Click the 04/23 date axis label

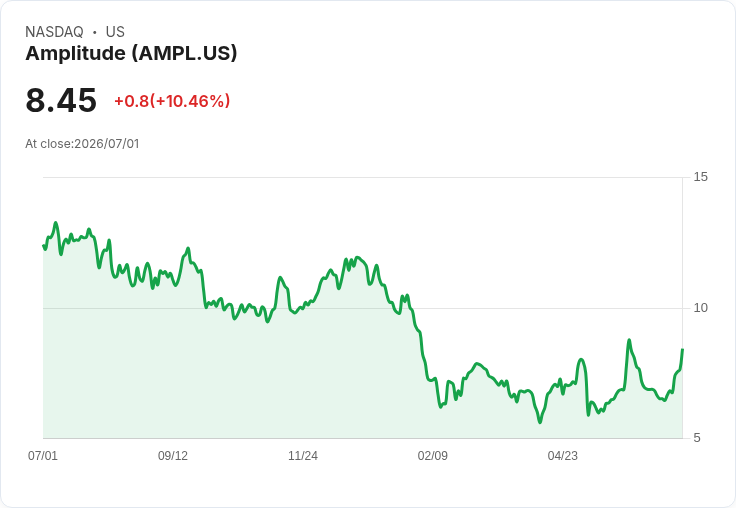[x=562, y=456]
